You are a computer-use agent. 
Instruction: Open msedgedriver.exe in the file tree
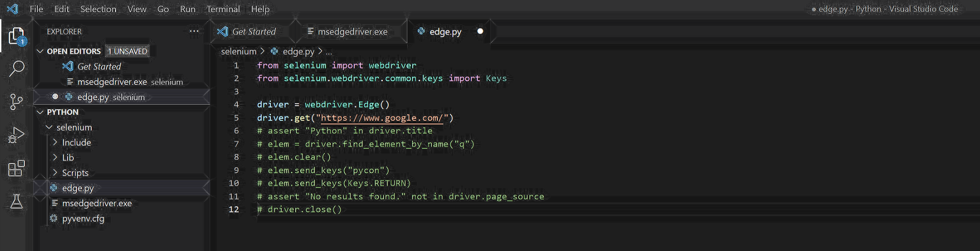122,203
